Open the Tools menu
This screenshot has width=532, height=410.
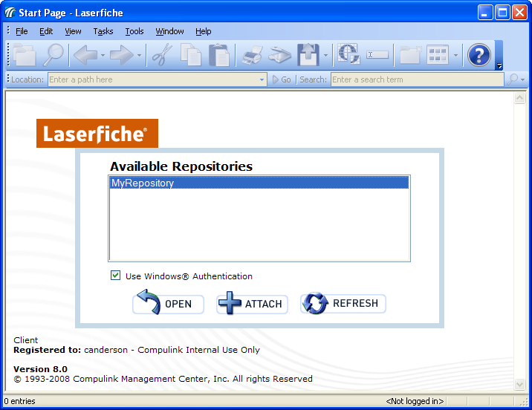click(134, 31)
